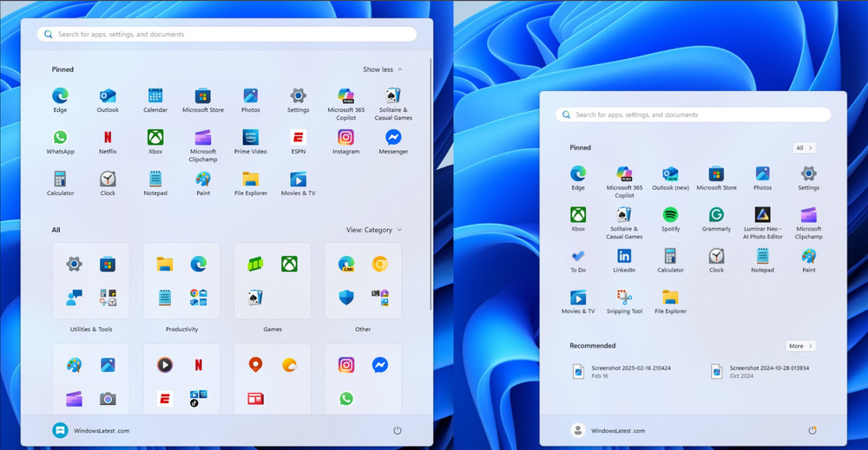Click power button in left Start menu

[x=397, y=431]
